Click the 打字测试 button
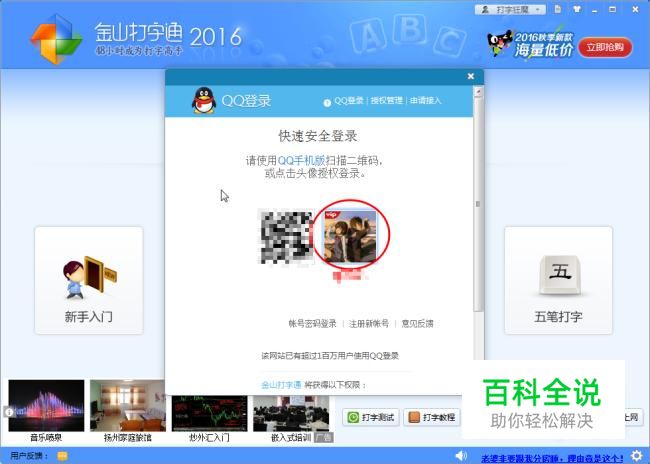Screen dimensions: 650x464 (x=371, y=417)
